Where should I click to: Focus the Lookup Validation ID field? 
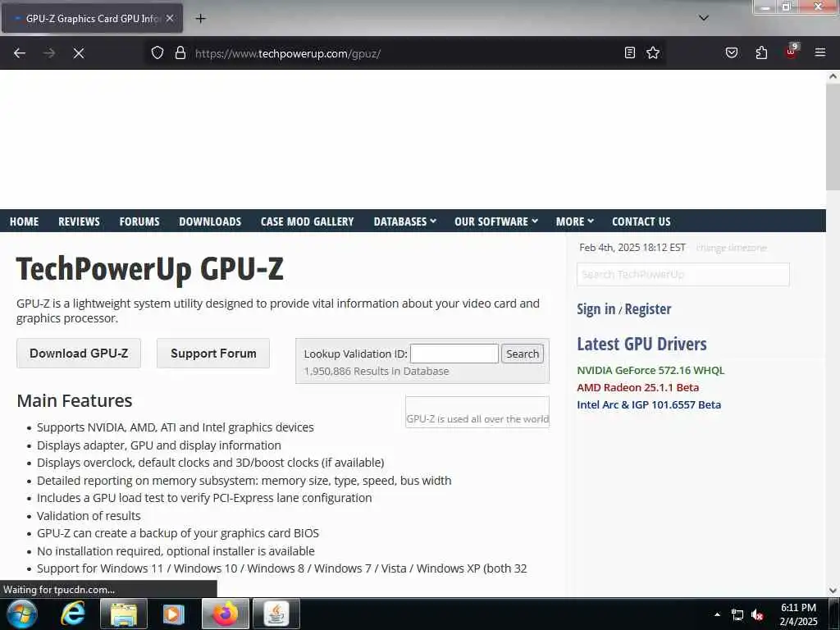pos(454,354)
